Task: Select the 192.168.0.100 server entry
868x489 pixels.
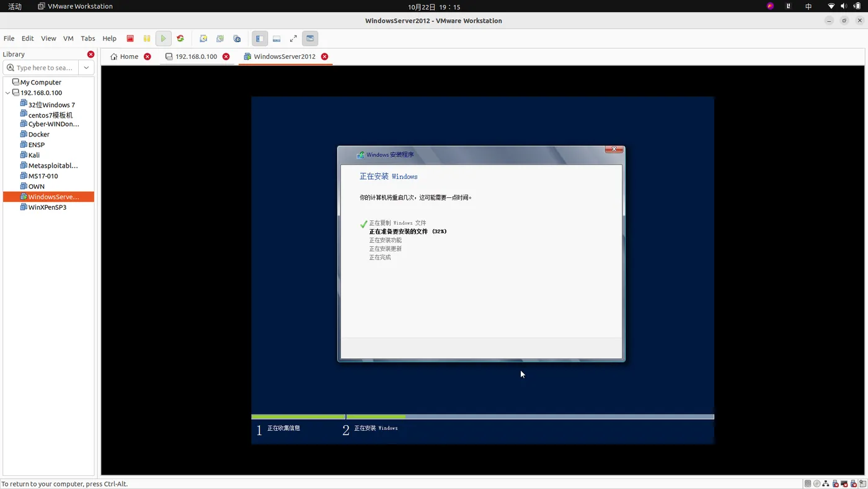Action: (x=37, y=92)
